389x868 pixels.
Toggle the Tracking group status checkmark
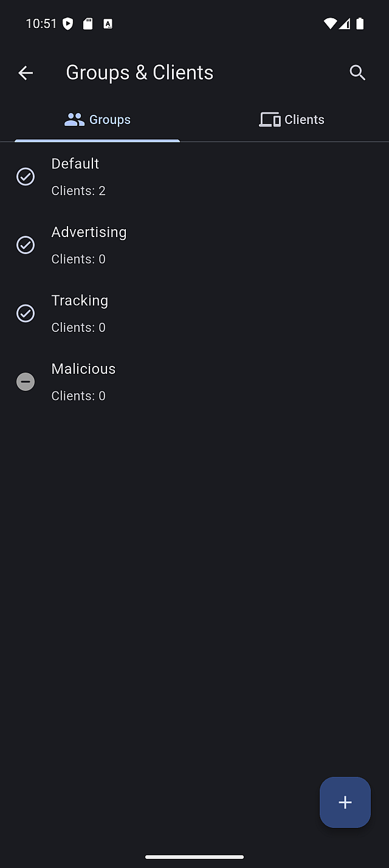tap(26, 314)
